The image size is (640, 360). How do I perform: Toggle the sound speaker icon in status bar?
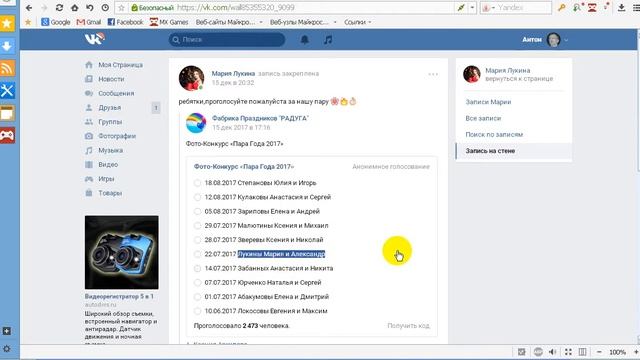pos(552,352)
